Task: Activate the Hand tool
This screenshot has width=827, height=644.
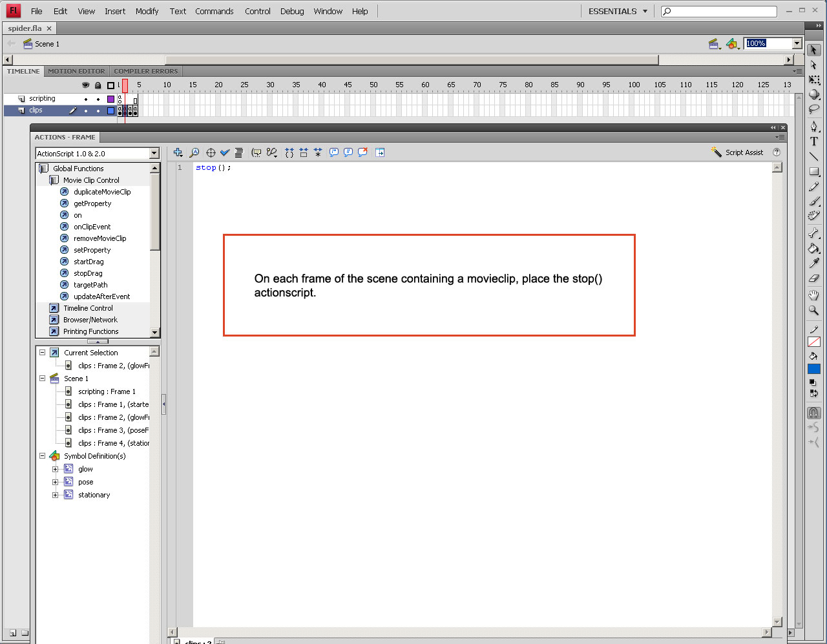Action: (x=814, y=295)
